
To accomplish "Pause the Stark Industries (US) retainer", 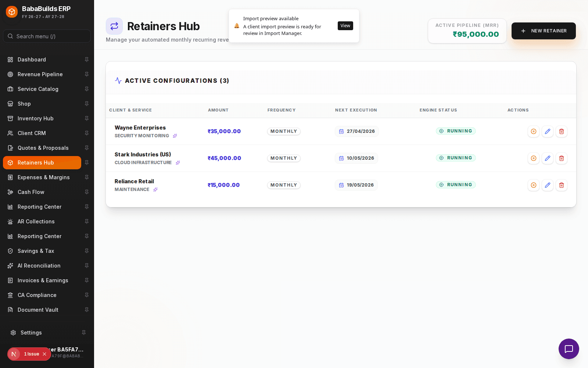I will [534, 158].
